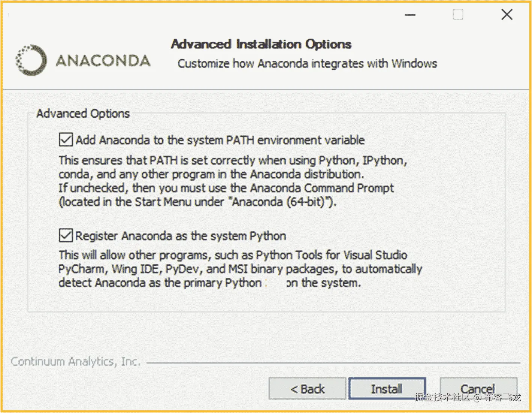
Task: Click the 'Register Anaconda as the system Python' label
Action: 181,236
